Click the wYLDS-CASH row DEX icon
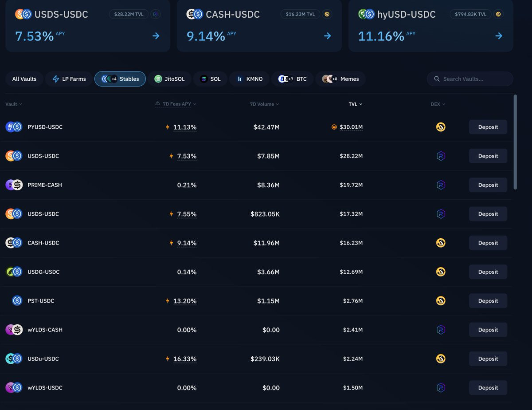This screenshot has width=532, height=410. [441, 330]
